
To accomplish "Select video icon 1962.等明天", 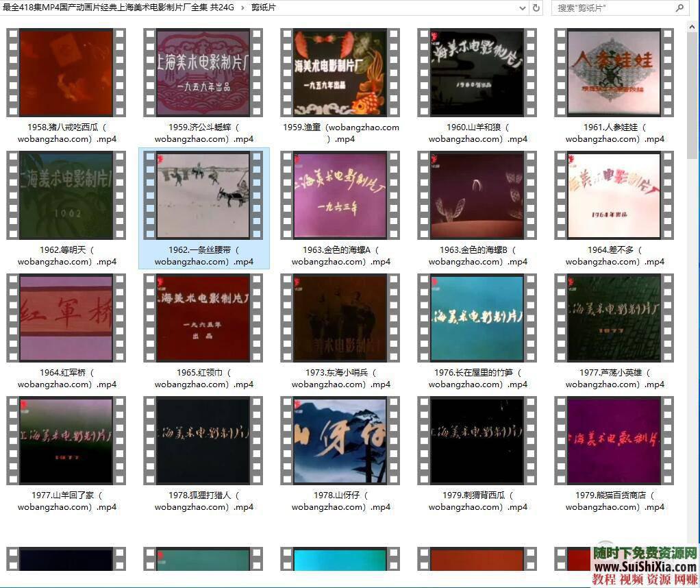I will [66, 195].
